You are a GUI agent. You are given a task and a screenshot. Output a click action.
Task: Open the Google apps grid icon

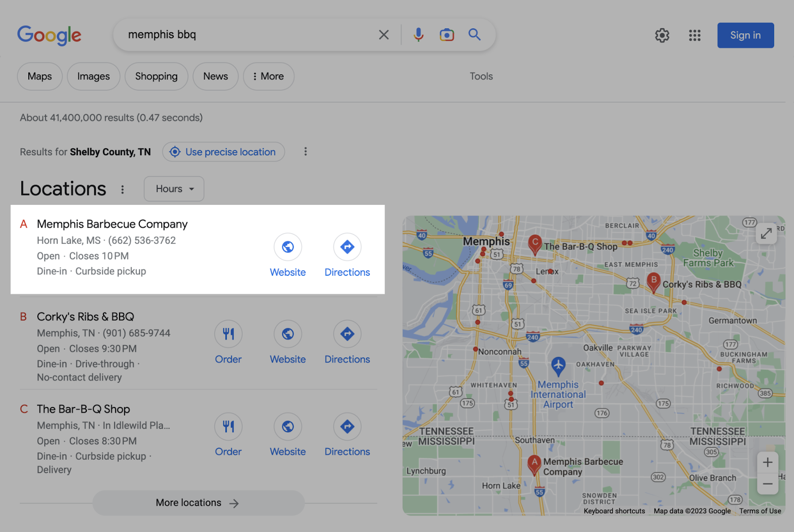point(695,35)
